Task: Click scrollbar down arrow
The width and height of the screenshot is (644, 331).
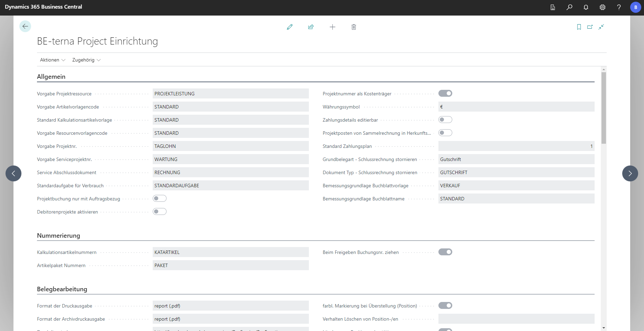Action: tap(604, 328)
